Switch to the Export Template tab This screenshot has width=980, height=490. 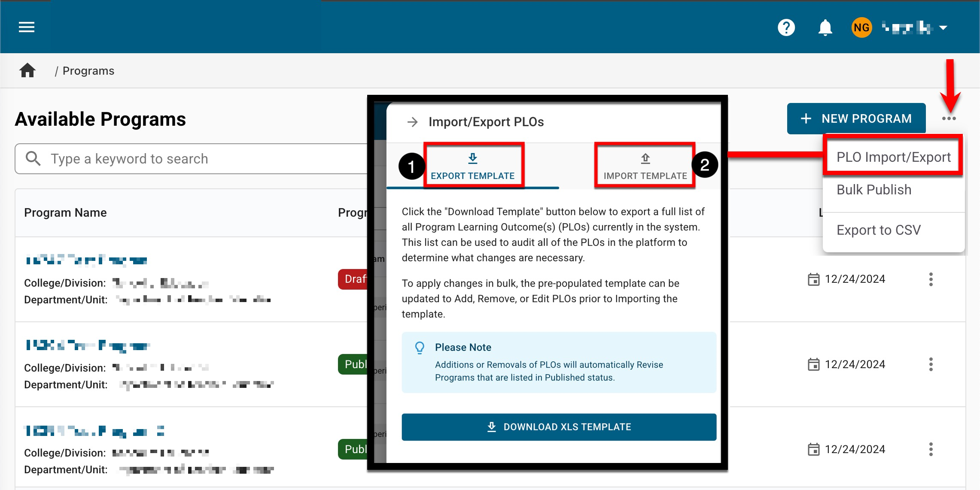(x=473, y=166)
